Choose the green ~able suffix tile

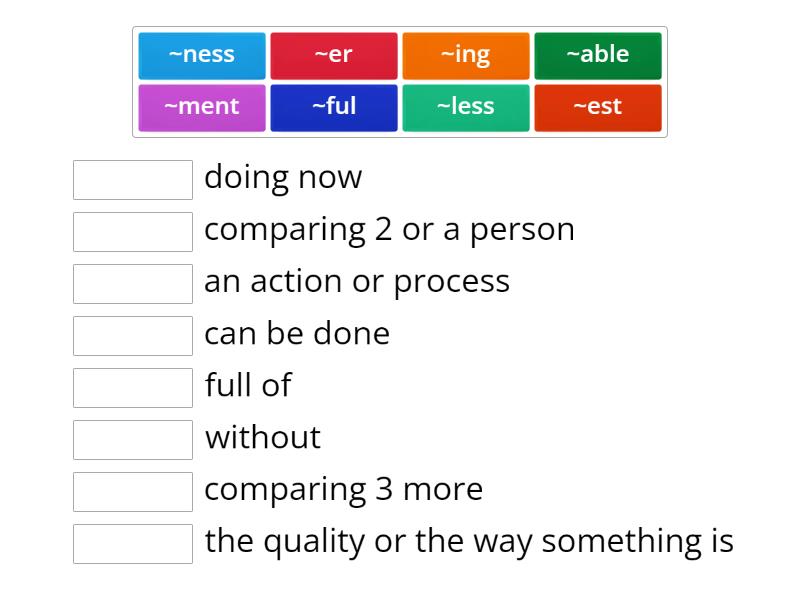[x=598, y=56]
